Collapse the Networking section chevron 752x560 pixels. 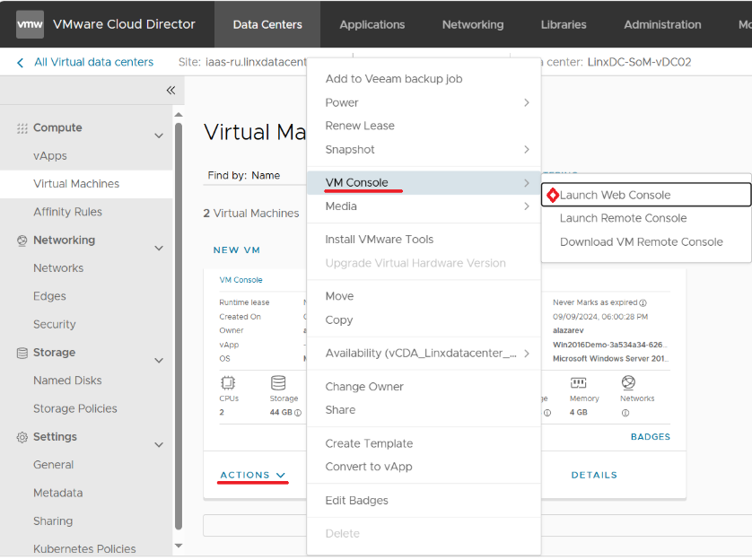(159, 249)
